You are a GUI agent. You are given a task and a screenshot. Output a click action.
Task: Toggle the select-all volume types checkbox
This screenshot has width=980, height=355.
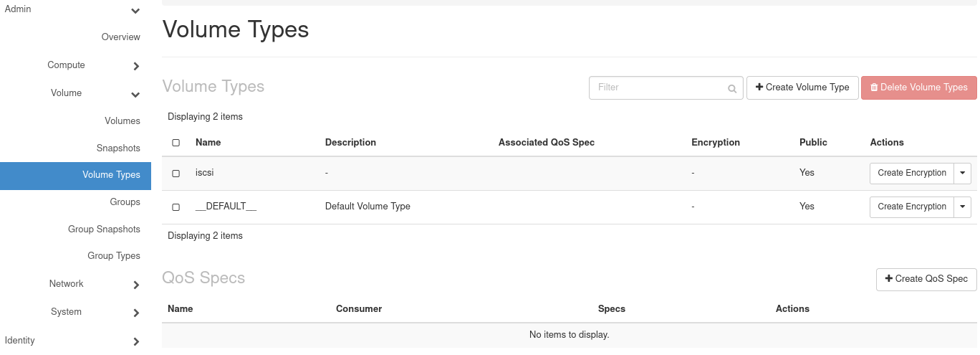pos(176,143)
